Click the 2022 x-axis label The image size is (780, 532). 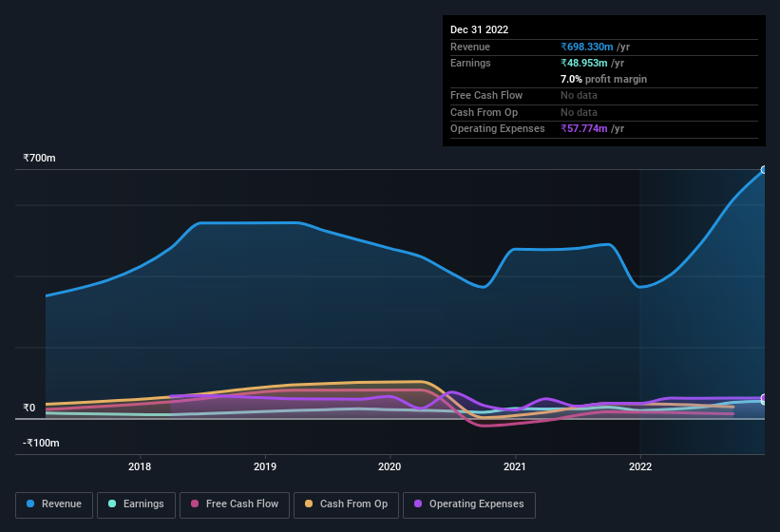[639, 466]
